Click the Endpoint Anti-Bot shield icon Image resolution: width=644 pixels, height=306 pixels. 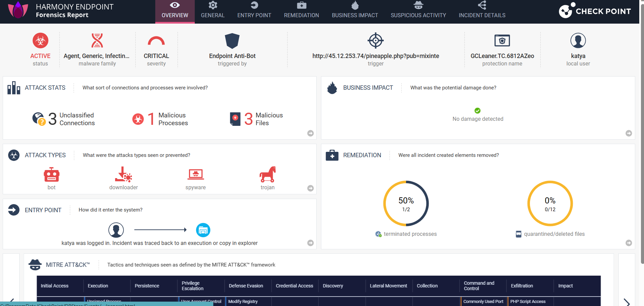coord(232,41)
